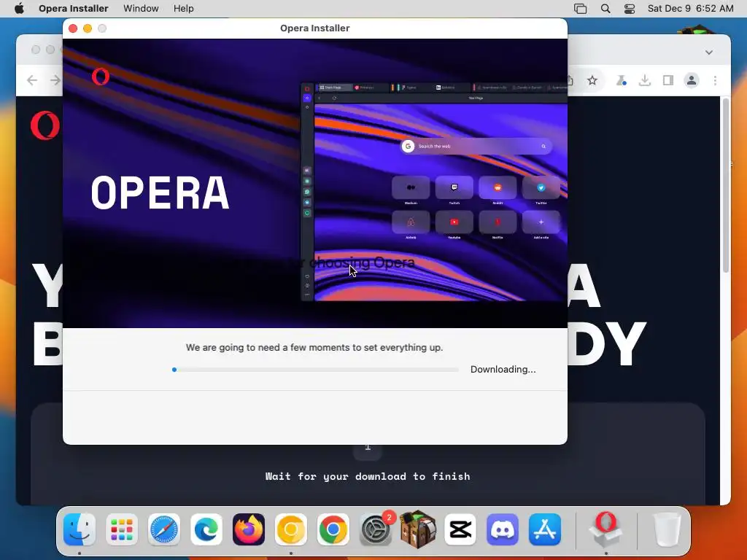Click the Opera logo on the web page
The height and width of the screenshot is (560, 747).
(45, 125)
